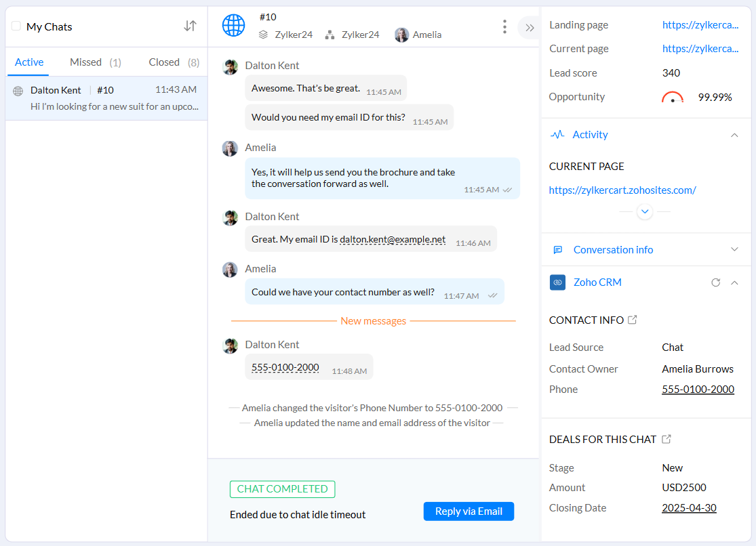
Task: Click Dalton Kent's avatar above the phone number message
Action: [230, 346]
